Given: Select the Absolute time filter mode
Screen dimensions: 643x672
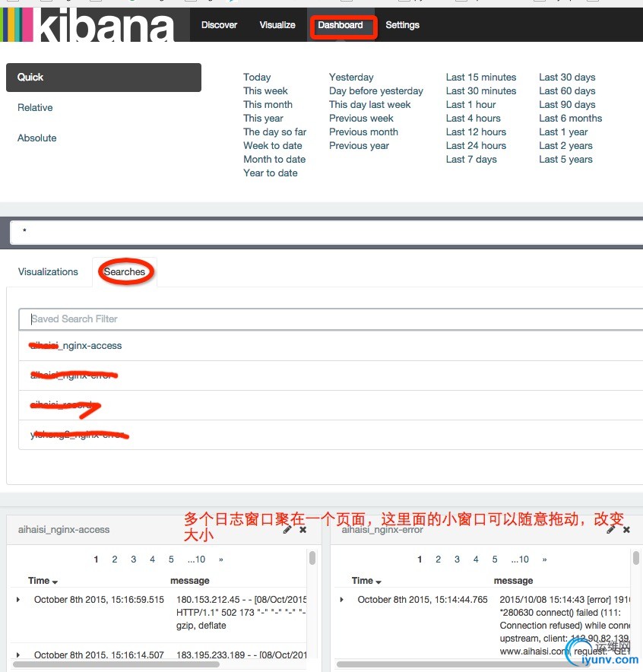Looking at the screenshot, I should click(x=36, y=138).
